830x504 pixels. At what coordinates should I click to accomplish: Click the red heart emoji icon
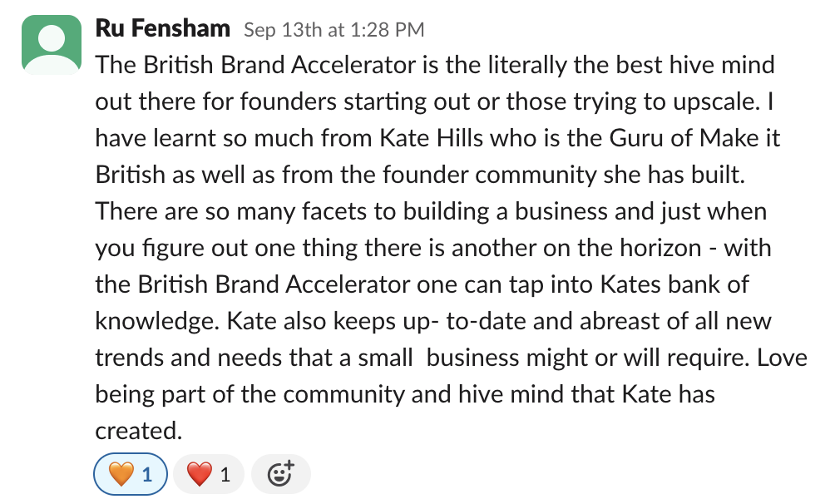click(x=200, y=474)
